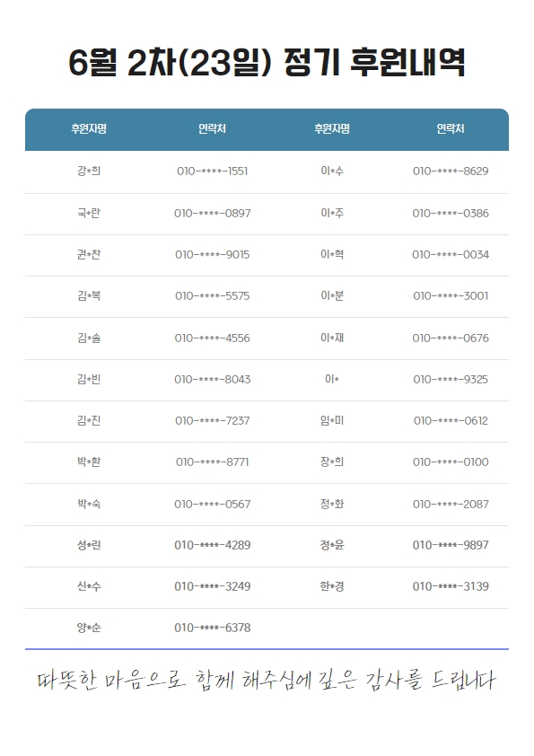Select the donor name 강*희
Viewport: 534px width, 756px height.
pos(89,171)
